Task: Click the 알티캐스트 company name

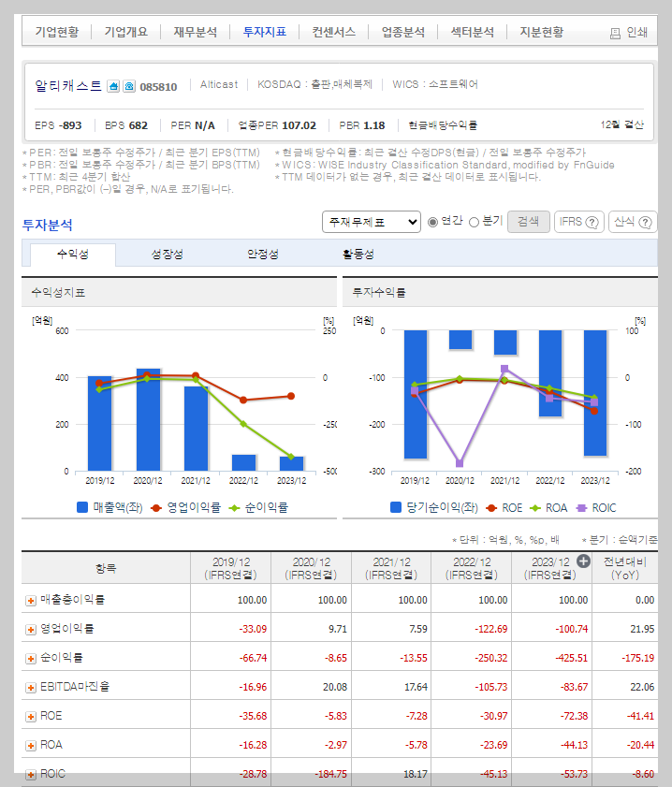Action: tap(68, 86)
